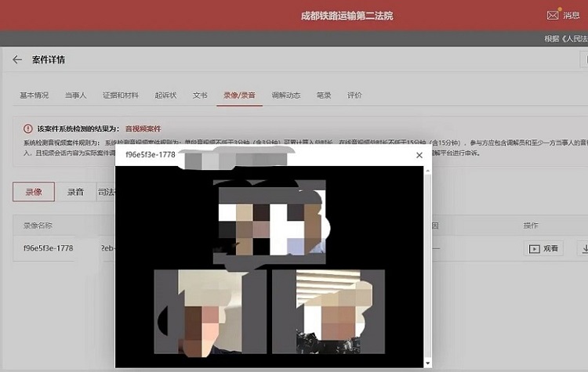Click the scrollbar up arrow in popup
The width and height of the screenshot is (588, 372).
(427, 170)
